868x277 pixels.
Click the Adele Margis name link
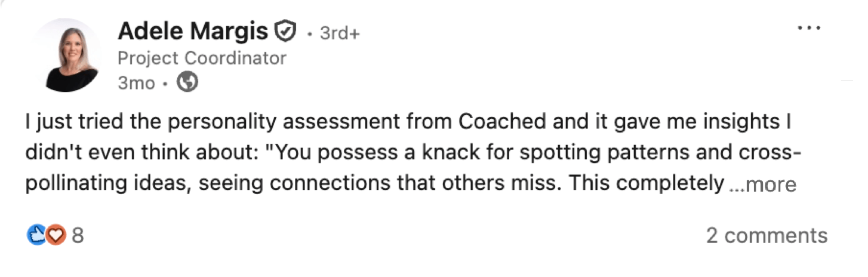[193, 32]
